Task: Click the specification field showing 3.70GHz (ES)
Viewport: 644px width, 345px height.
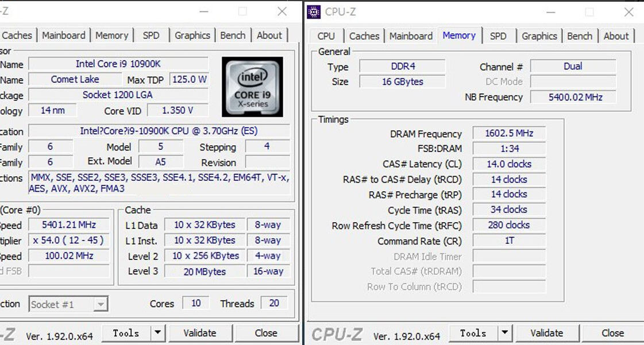Action: (x=159, y=131)
